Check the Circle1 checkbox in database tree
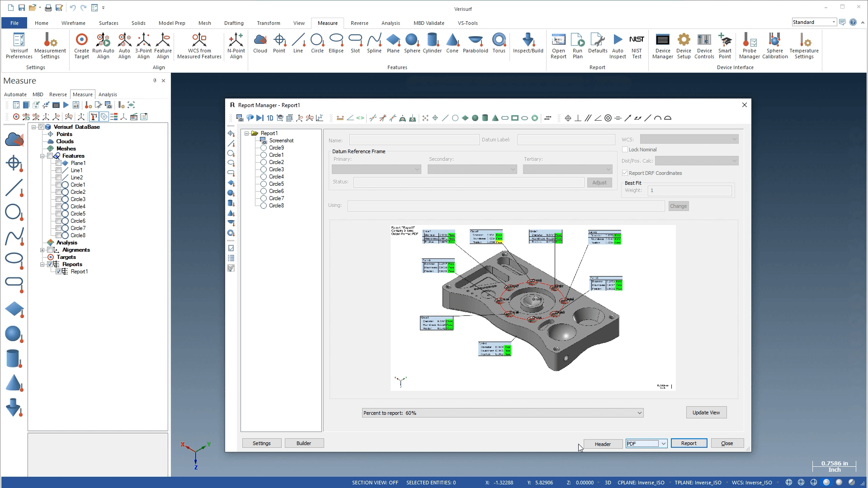This screenshot has height=488, width=868. (58, 185)
